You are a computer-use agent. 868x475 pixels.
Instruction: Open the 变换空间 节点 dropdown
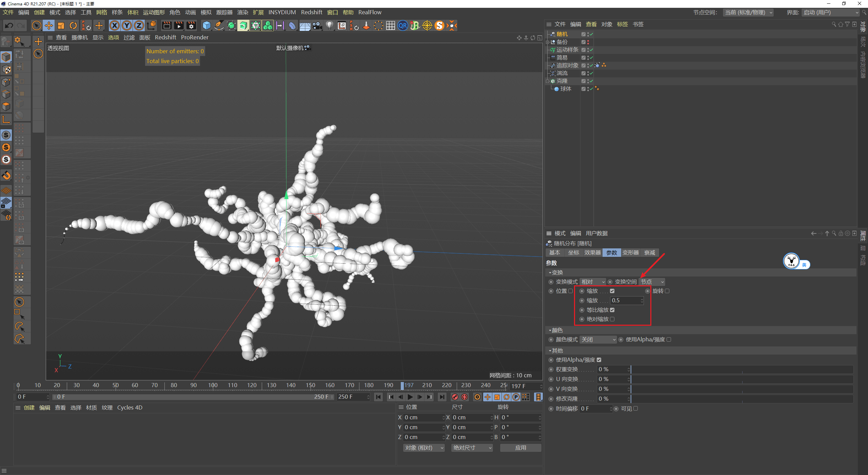(651, 282)
